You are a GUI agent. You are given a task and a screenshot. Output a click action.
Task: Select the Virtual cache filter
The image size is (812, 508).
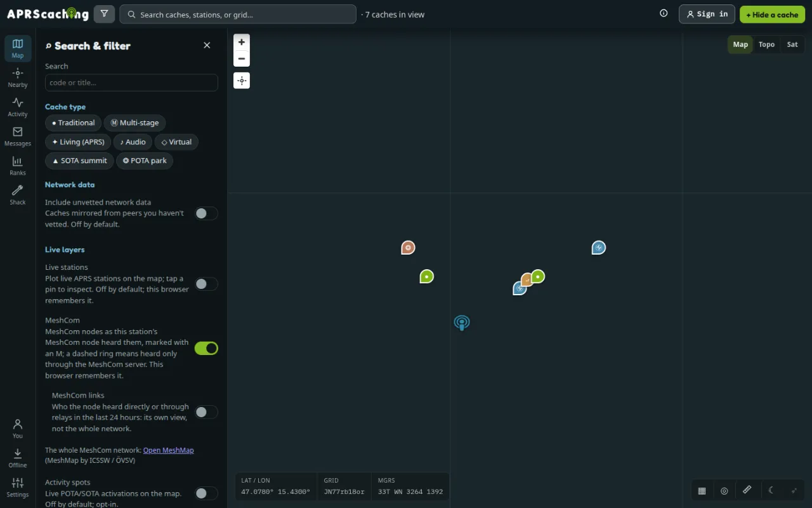coord(176,142)
